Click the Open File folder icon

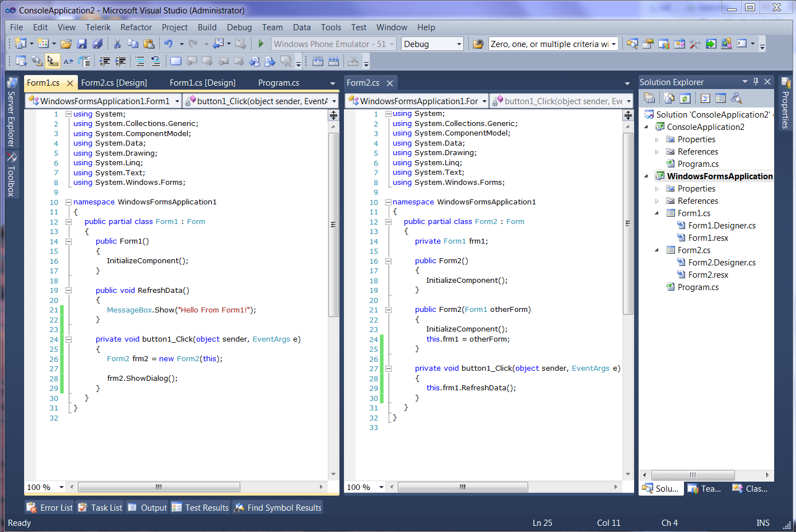pos(66,44)
